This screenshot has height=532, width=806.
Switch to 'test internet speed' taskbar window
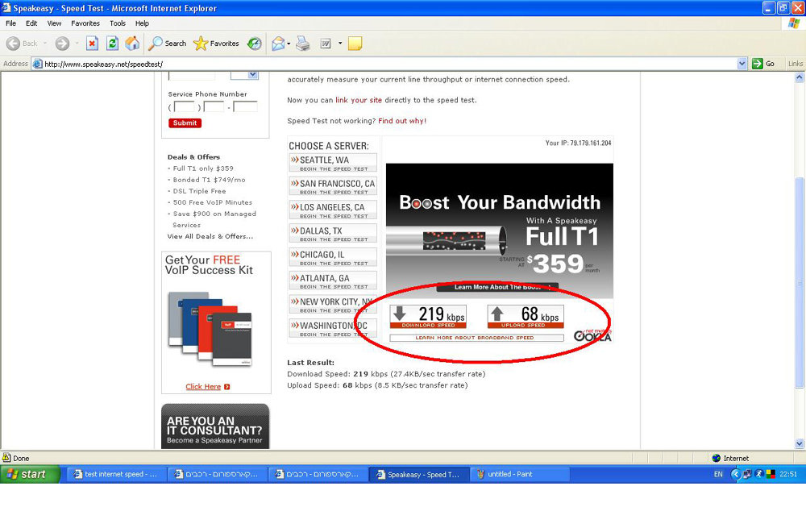[x=116, y=475]
